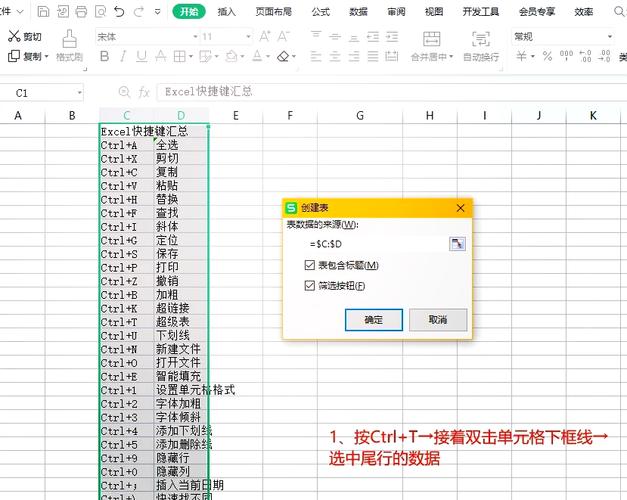
Task: Click the decrease decimal icon
Action: click(604, 56)
